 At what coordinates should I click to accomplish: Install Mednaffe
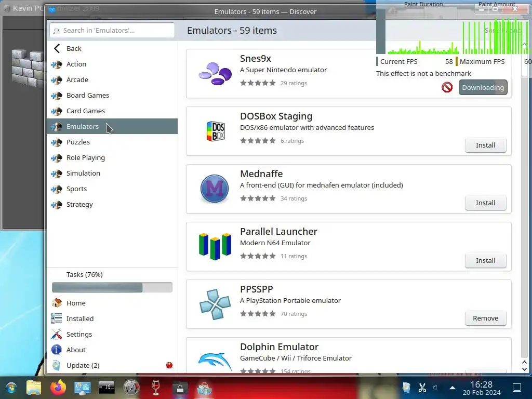pyautogui.click(x=486, y=203)
